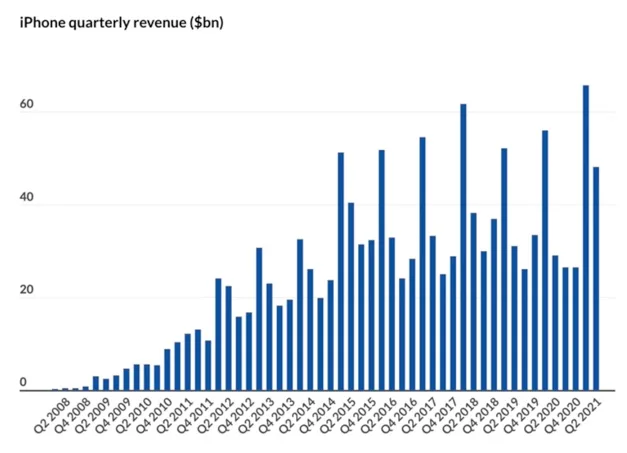Click the y-axis label '0'
The width and height of the screenshot is (627, 453).
click(x=23, y=382)
